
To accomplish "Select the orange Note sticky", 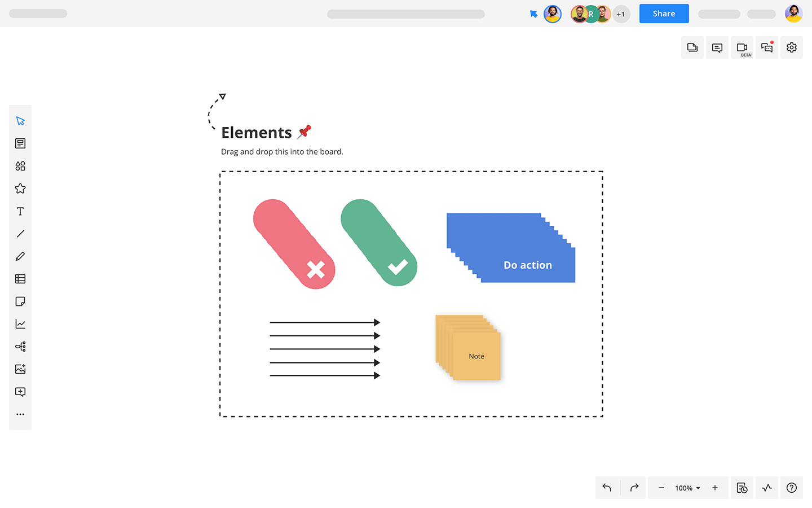I will tap(476, 356).
